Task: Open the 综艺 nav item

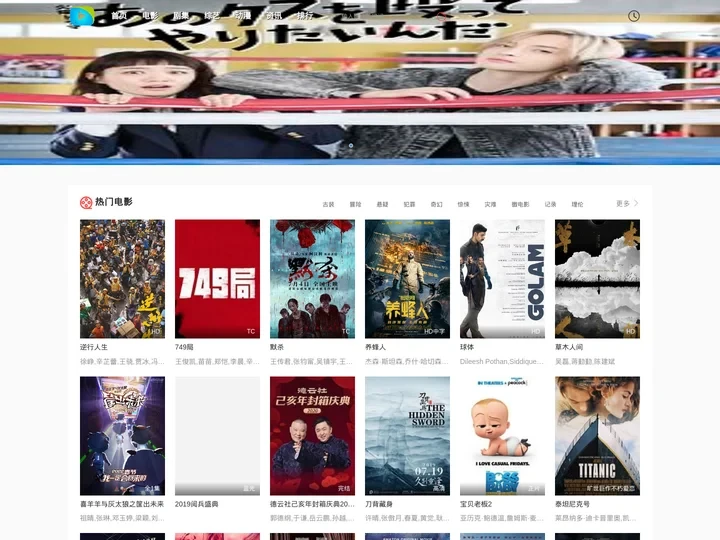Action: 212,16
